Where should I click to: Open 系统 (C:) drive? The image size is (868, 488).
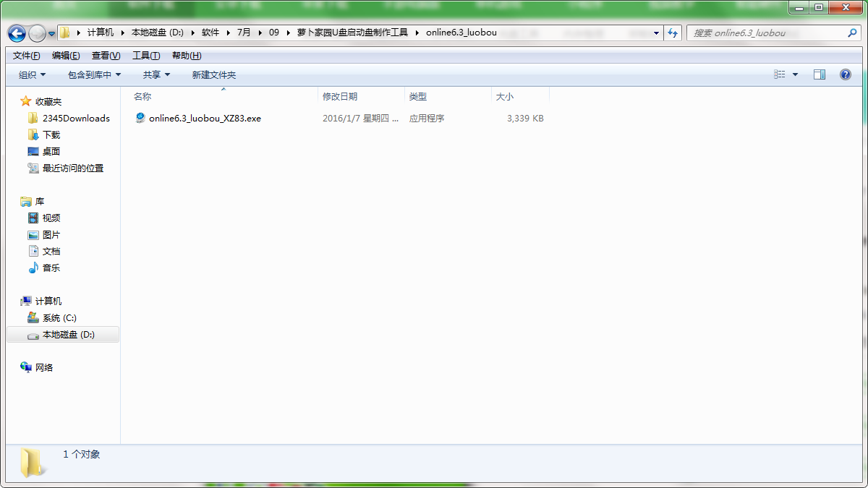pyautogui.click(x=59, y=317)
